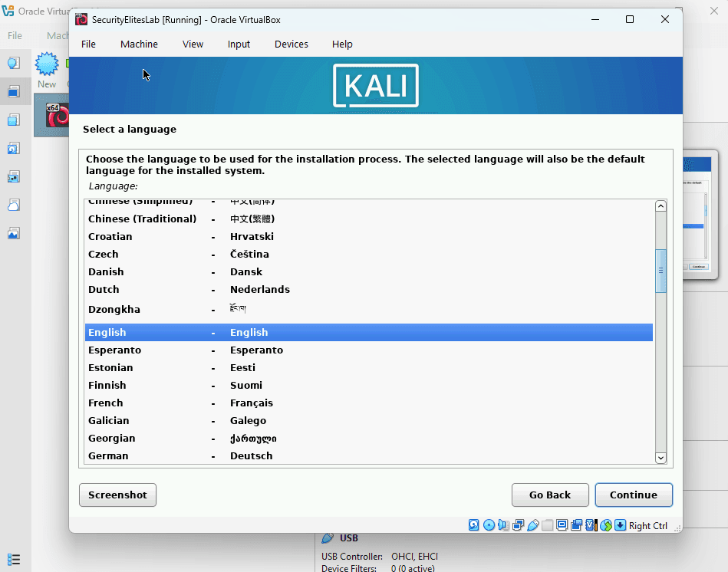Click the New virtual machine toolbar icon
Screen dimensions: 728x572
tap(47, 67)
